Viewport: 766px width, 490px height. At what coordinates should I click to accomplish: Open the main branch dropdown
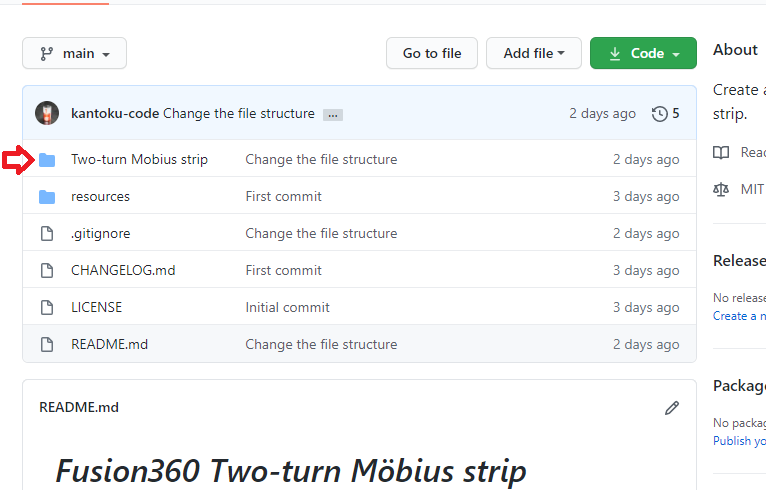[74, 53]
